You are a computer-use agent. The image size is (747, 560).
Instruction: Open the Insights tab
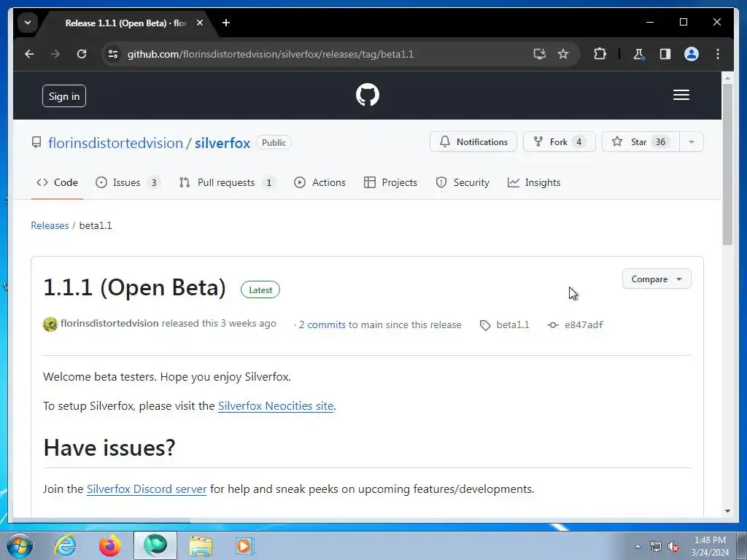coord(534,182)
